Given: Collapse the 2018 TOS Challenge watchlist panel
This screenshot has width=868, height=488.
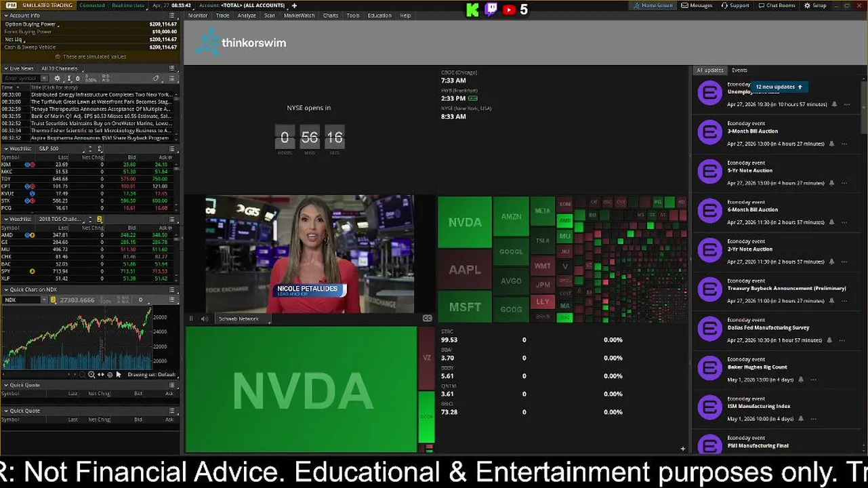Looking at the screenshot, I should [x=6, y=219].
